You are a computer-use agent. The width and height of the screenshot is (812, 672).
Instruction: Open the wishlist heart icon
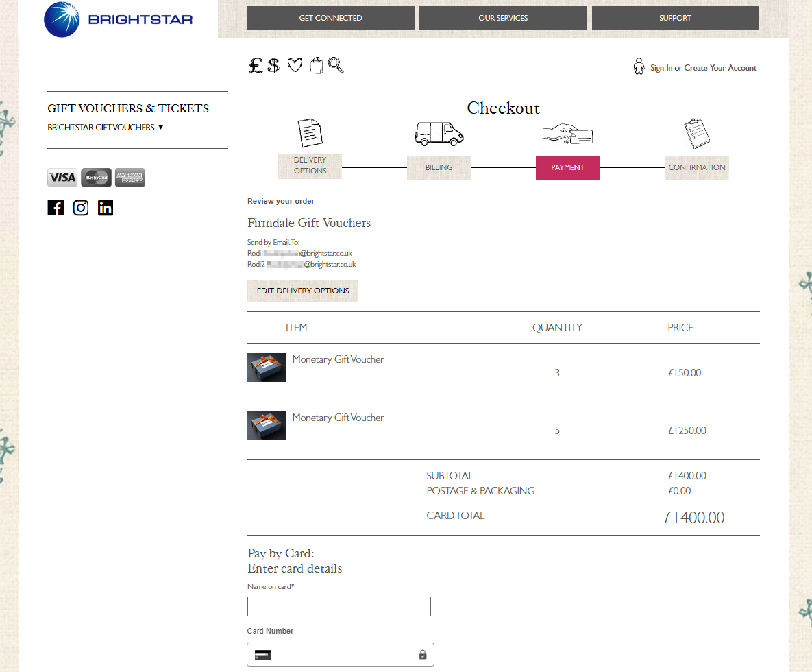[295, 66]
